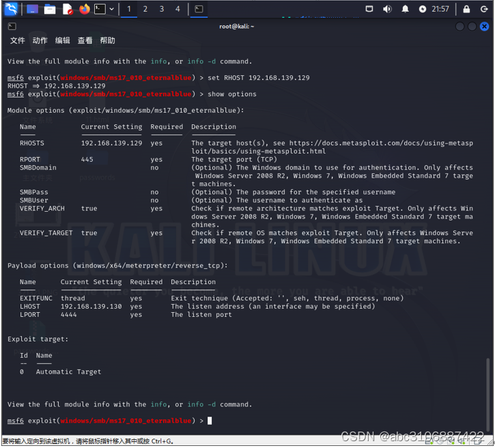Close the root@kali terminal window
The width and height of the screenshot is (495, 448).
coord(484,27)
